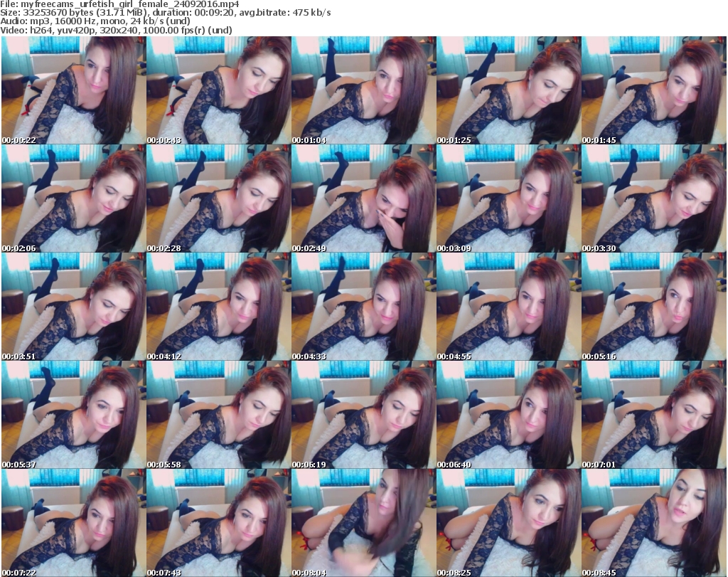Open the thumbnail stamped 00:04:12
Viewport: 728px width, 577px height.
[x=219, y=307]
